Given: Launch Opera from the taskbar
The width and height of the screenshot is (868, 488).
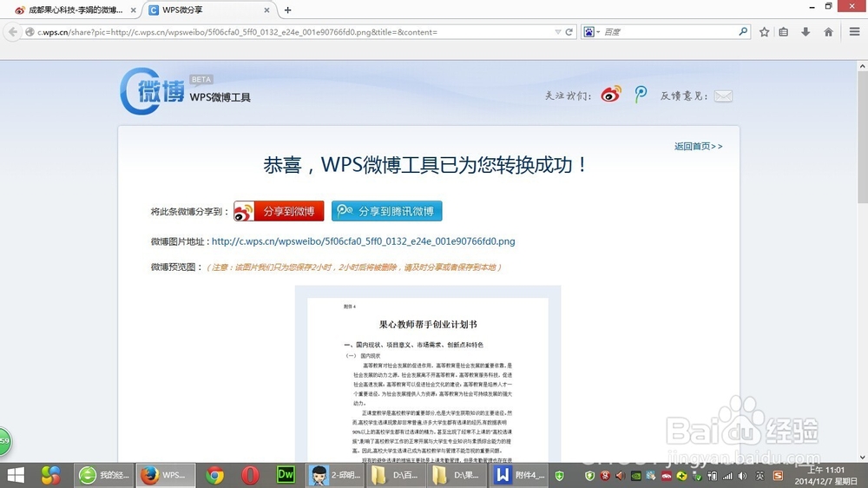Looking at the screenshot, I should [x=250, y=475].
